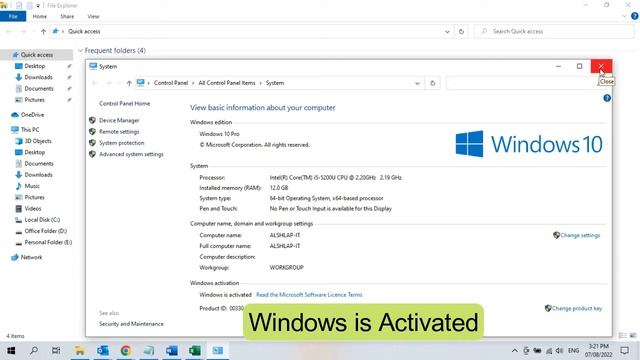Click the File Explorer help icon
This screenshot has width=640, height=360.
(x=635, y=16)
